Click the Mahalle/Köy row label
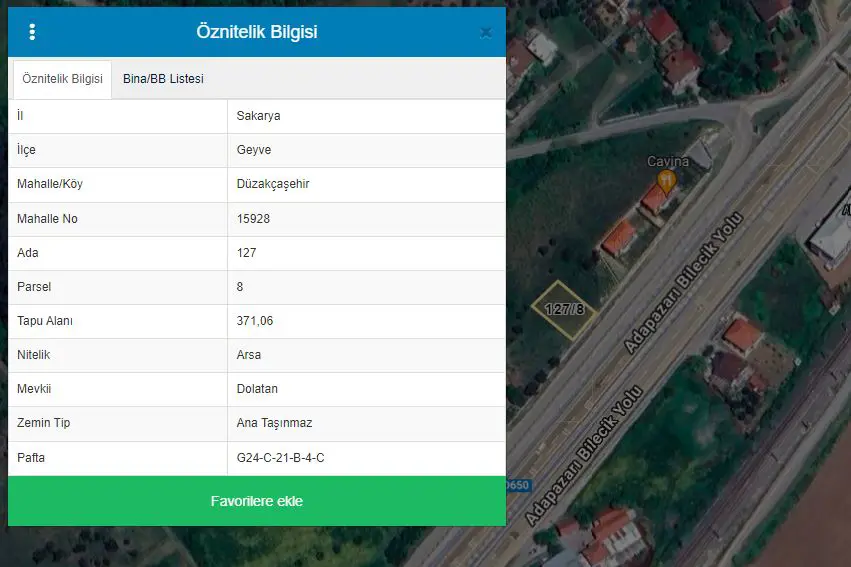 [x=50, y=184]
